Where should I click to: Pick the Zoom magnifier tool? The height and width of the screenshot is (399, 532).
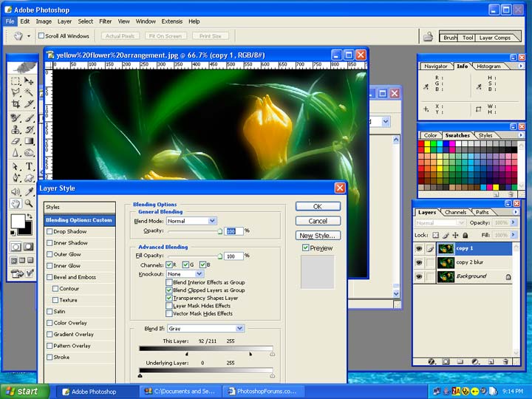29,203
